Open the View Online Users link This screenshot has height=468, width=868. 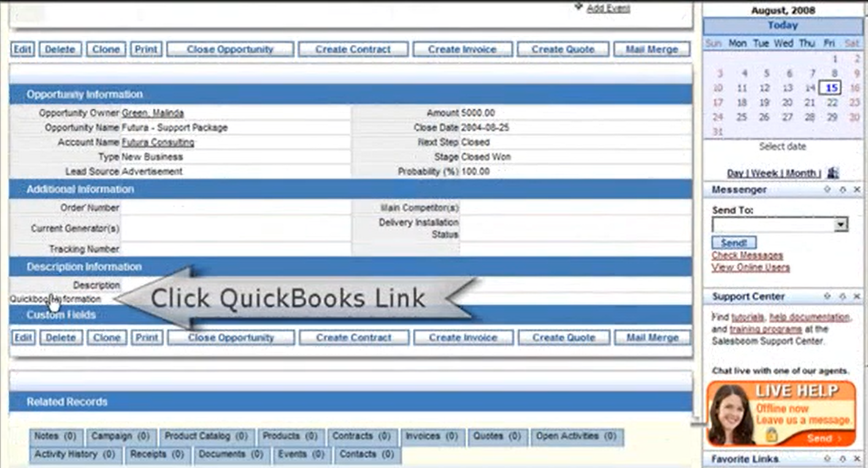tap(751, 267)
